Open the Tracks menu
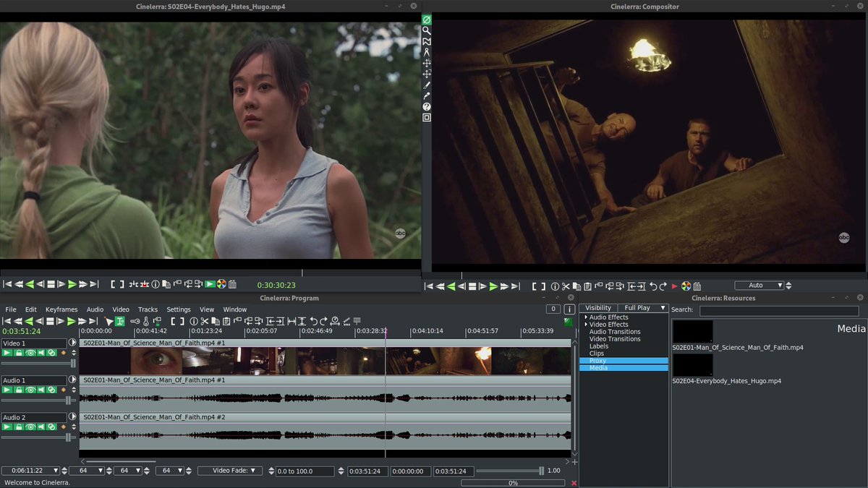868x488 pixels. [x=148, y=309]
